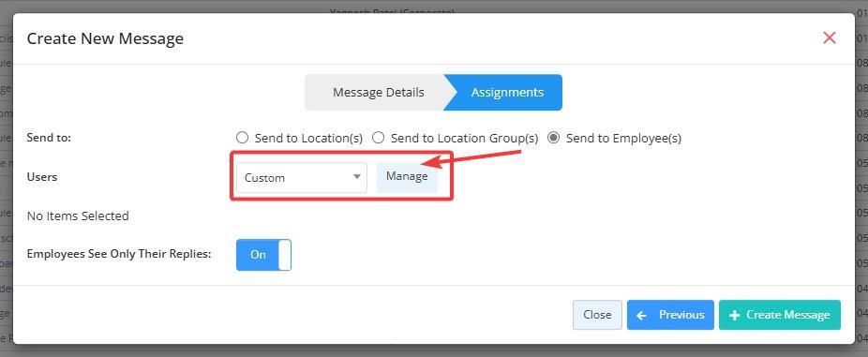Click the Create New Message title
The height and width of the screenshot is (357, 868).
[x=105, y=38]
